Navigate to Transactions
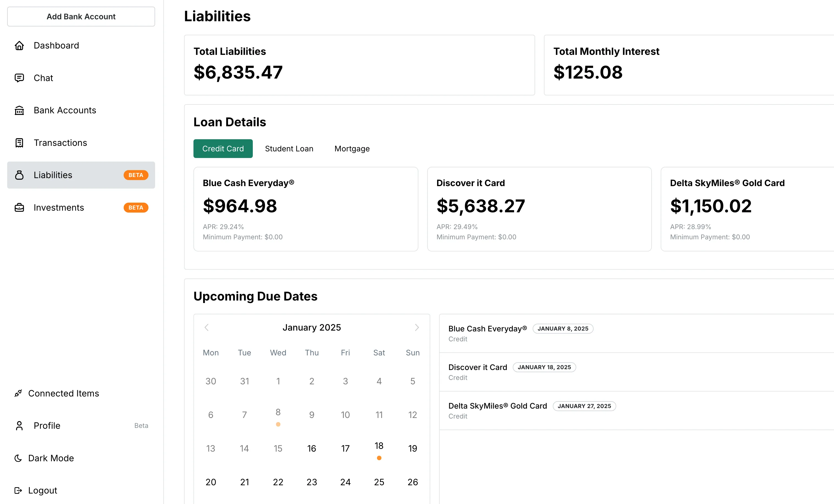 coord(81,143)
